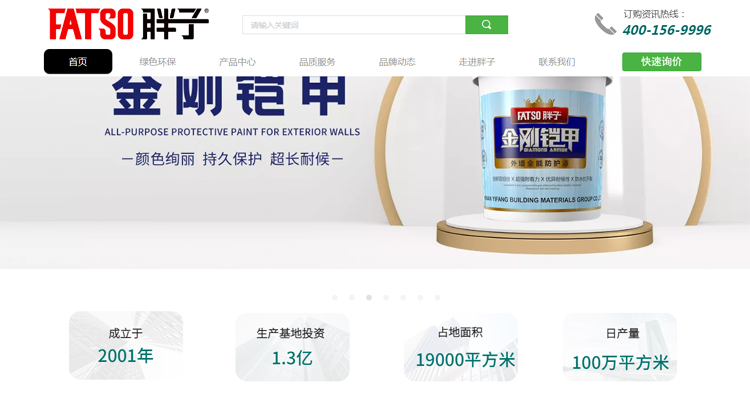
Task: Select the first carousel dot
Action: [335, 297]
